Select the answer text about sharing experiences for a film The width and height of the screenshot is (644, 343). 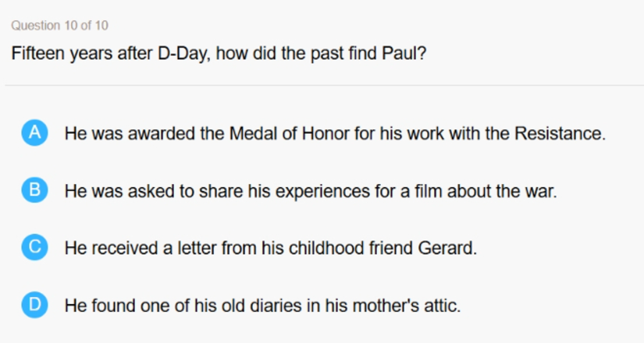pos(311,191)
